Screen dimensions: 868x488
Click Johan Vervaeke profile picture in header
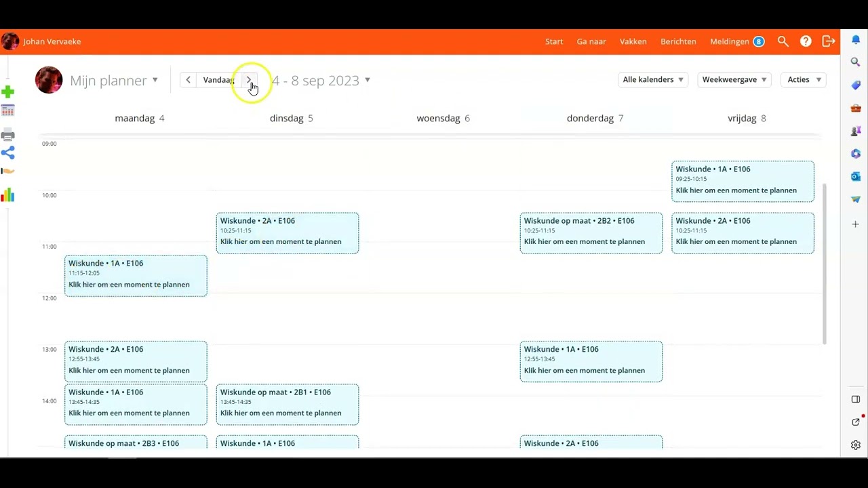coord(9,41)
